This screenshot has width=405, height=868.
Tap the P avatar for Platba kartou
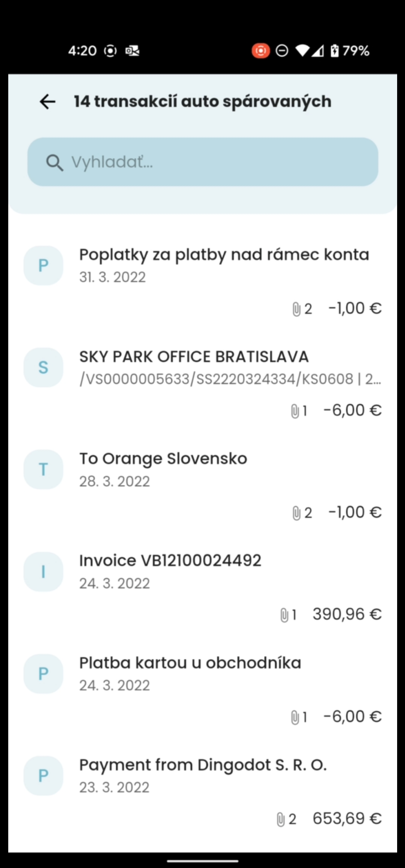(43, 673)
